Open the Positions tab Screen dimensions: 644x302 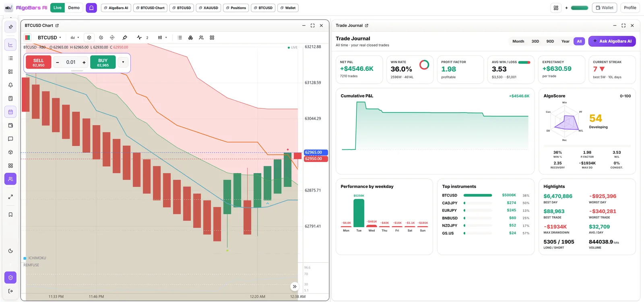236,8
